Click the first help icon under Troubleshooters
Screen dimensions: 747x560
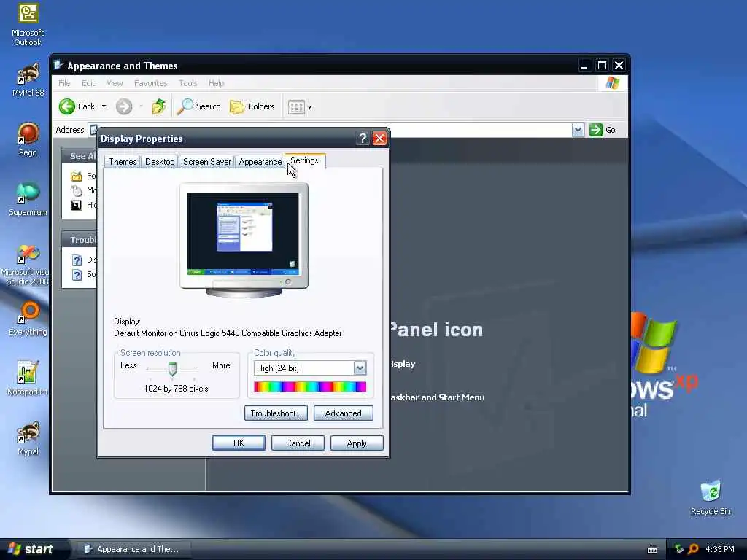(x=77, y=260)
